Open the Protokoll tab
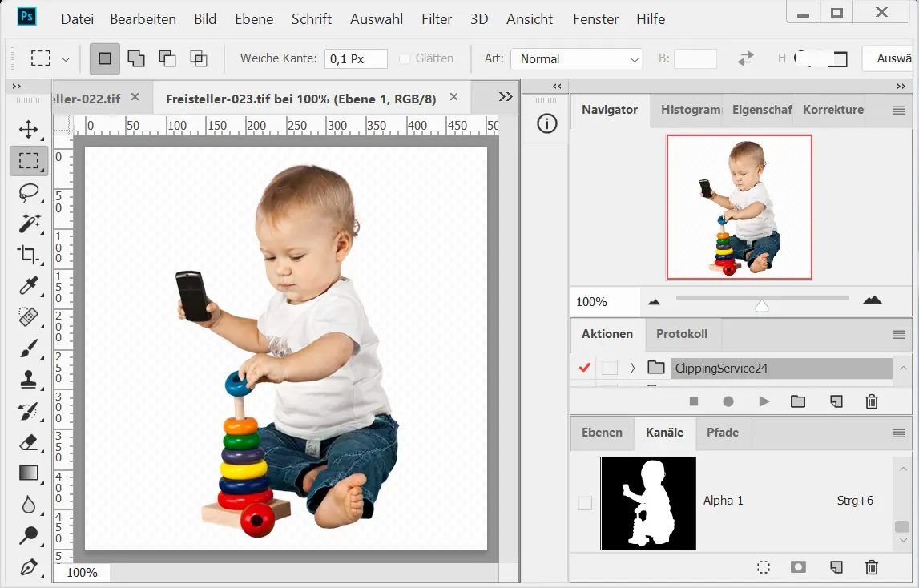The width and height of the screenshot is (919, 588). click(x=681, y=334)
